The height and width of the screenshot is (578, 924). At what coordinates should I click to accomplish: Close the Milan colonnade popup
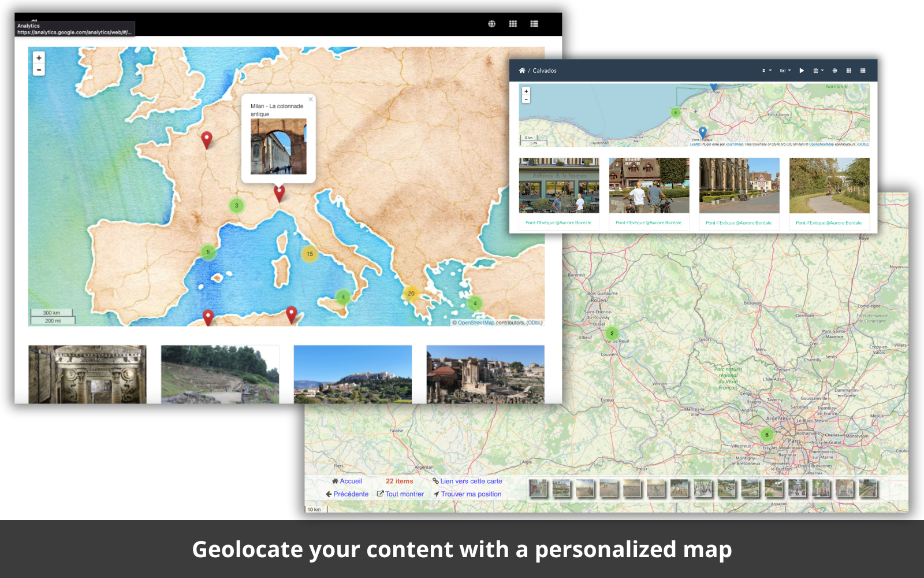(311, 99)
